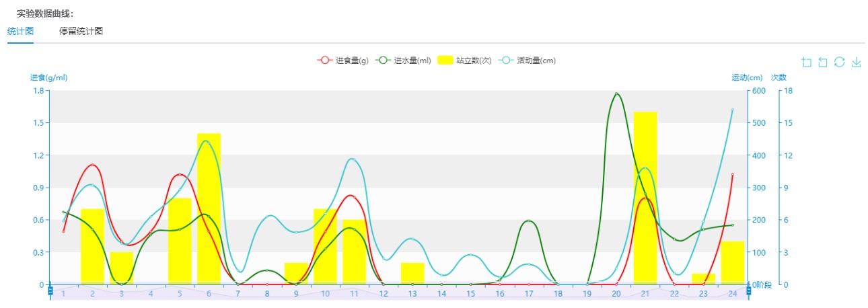Toggle the 活动量(cm) legend entry

coord(528,61)
